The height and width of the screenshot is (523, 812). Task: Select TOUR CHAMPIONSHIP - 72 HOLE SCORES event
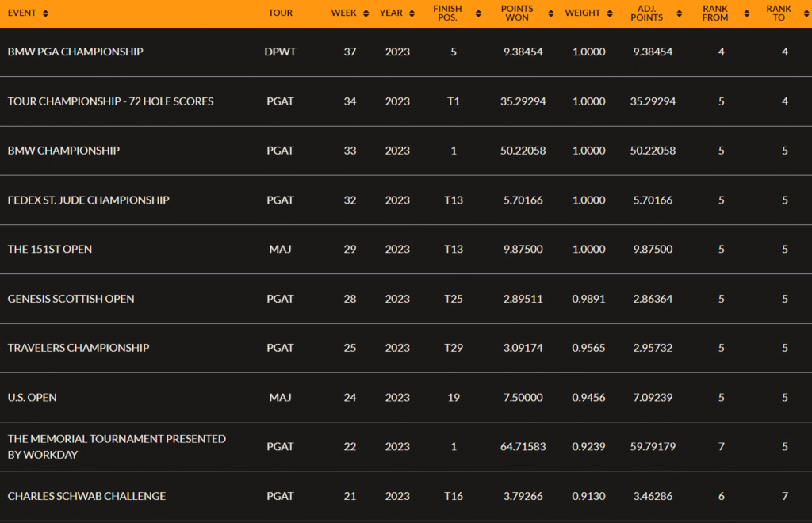pyautogui.click(x=110, y=101)
